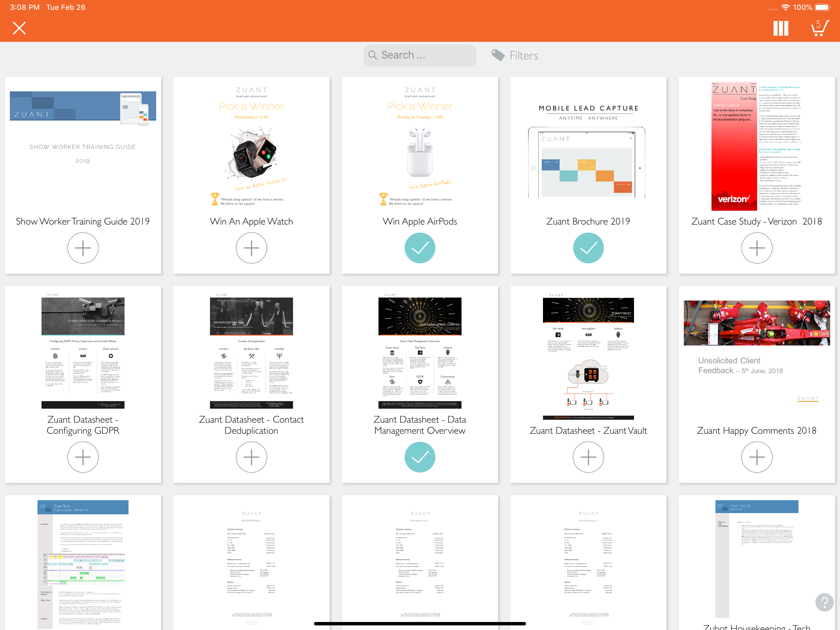Open 2019 EURO Price List thumbnail
This screenshot has height=630, width=840.
click(x=252, y=565)
